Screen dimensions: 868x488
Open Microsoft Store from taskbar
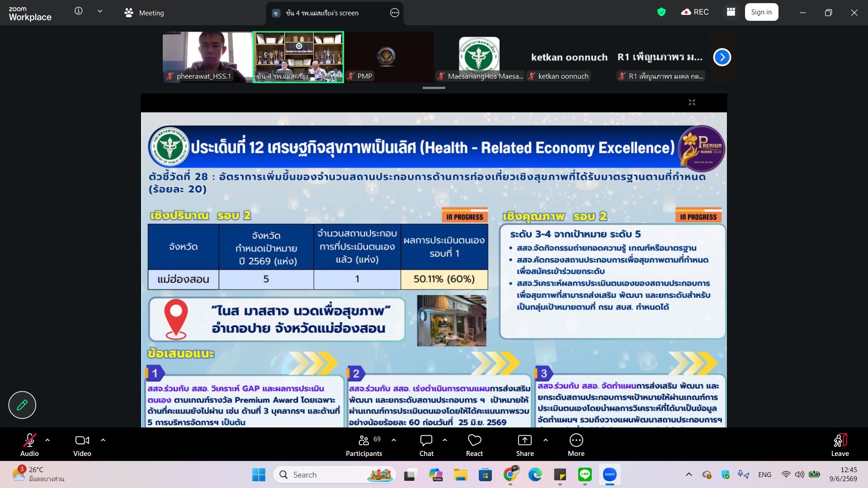pyautogui.click(x=486, y=475)
